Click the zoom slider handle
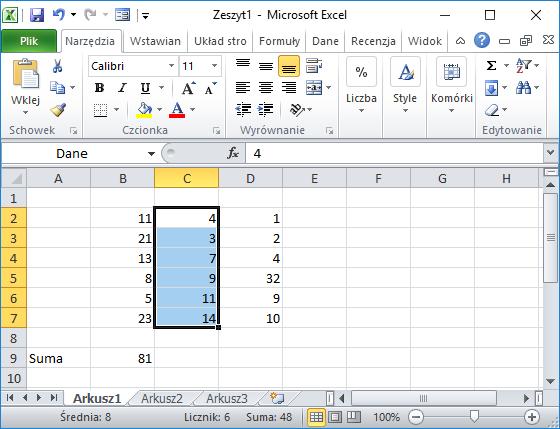560x429 pixels. click(474, 416)
